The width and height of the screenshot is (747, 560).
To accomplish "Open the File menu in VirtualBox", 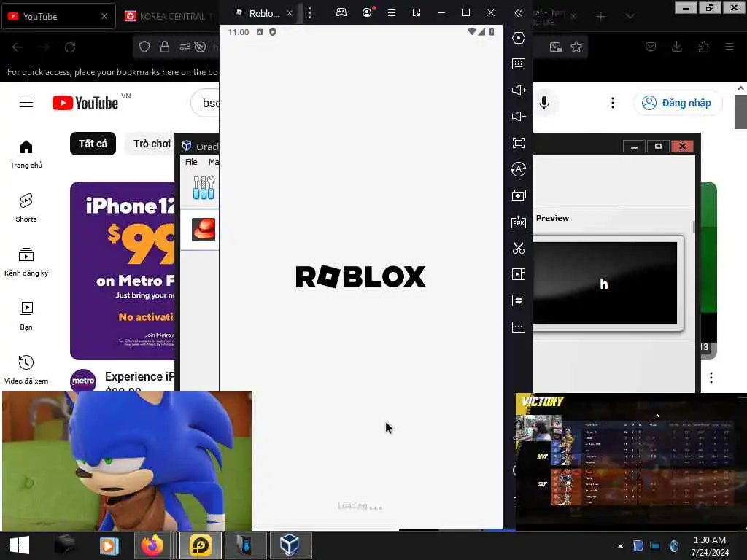I will coord(191,162).
